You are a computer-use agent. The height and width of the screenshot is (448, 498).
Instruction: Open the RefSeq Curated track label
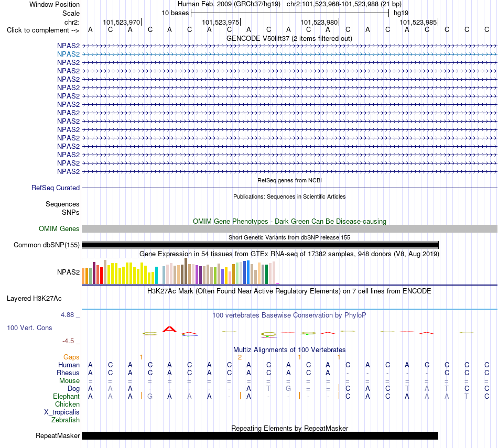[55, 188]
